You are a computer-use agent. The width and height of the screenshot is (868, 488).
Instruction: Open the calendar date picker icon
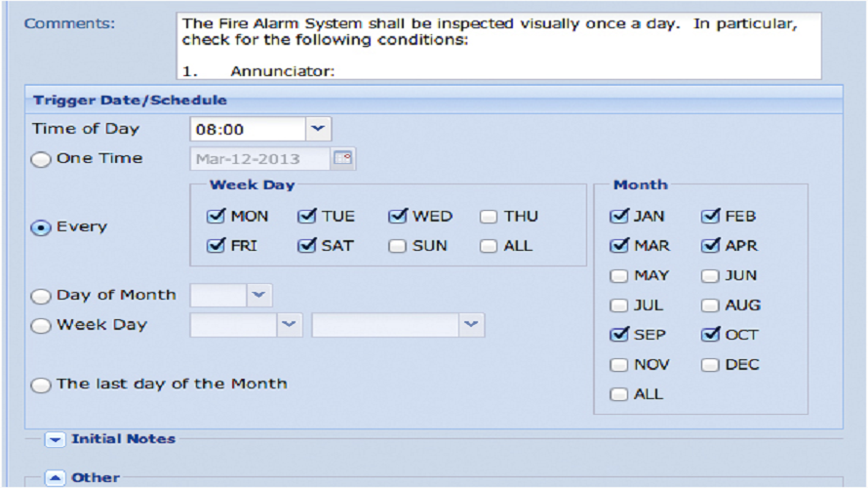[x=343, y=158]
